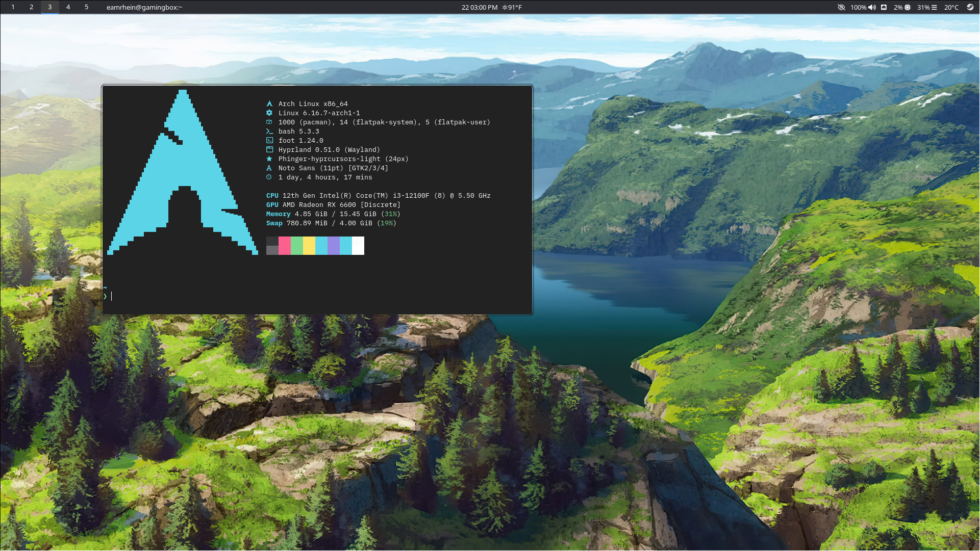Open the 03:00 PM clock module
The width and height of the screenshot is (980, 551).
pos(479,7)
